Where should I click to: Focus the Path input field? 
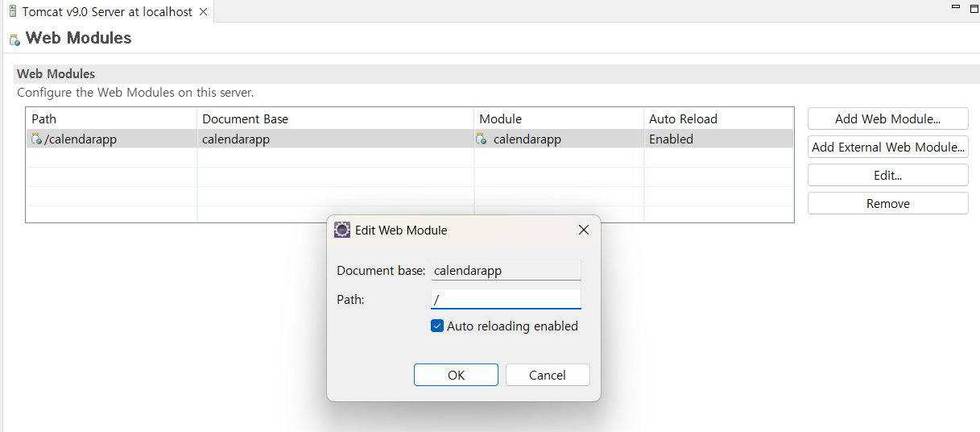click(x=506, y=299)
